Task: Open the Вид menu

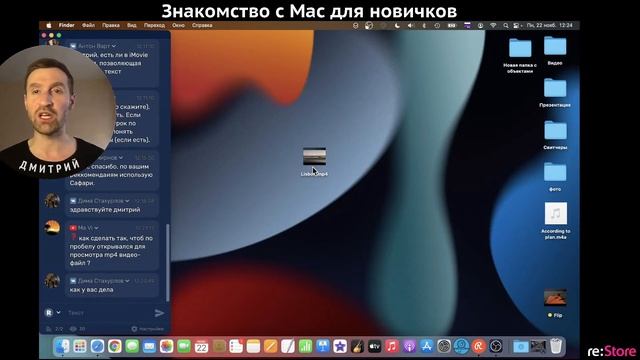Action: click(x=131, y=25)
